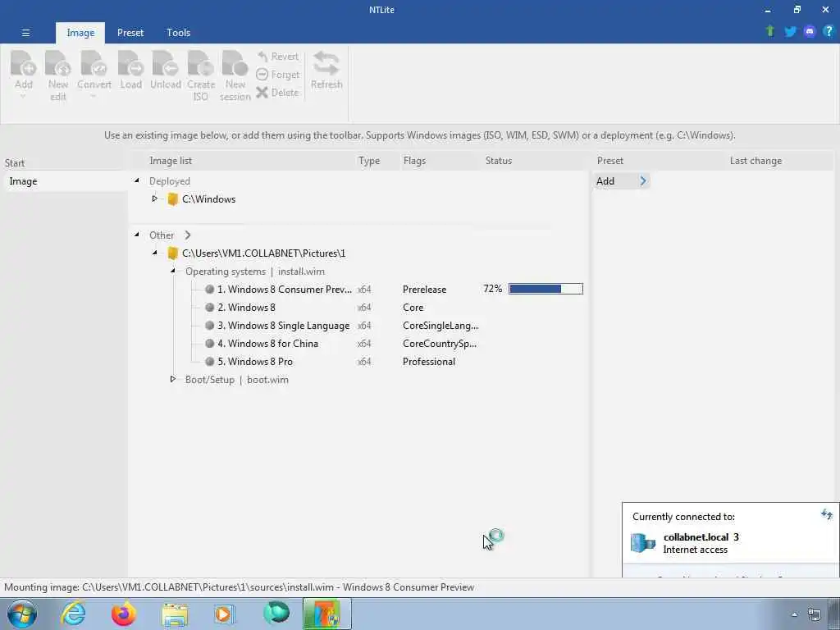Click the blue help question icon
The image size is (840, 630).
click(829, 32)
